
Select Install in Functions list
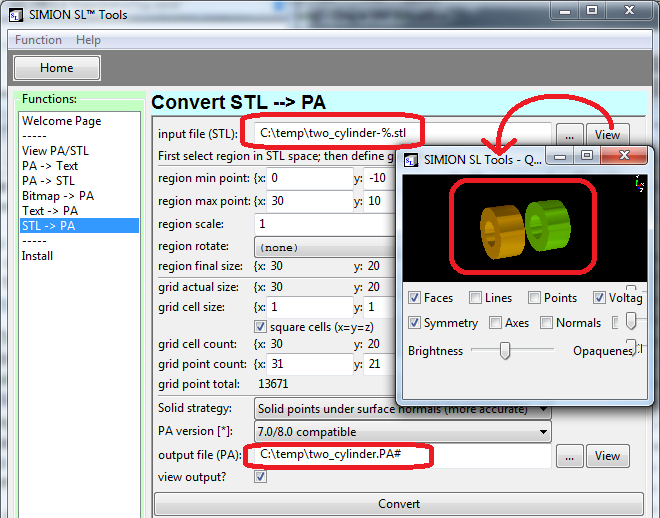37,256
